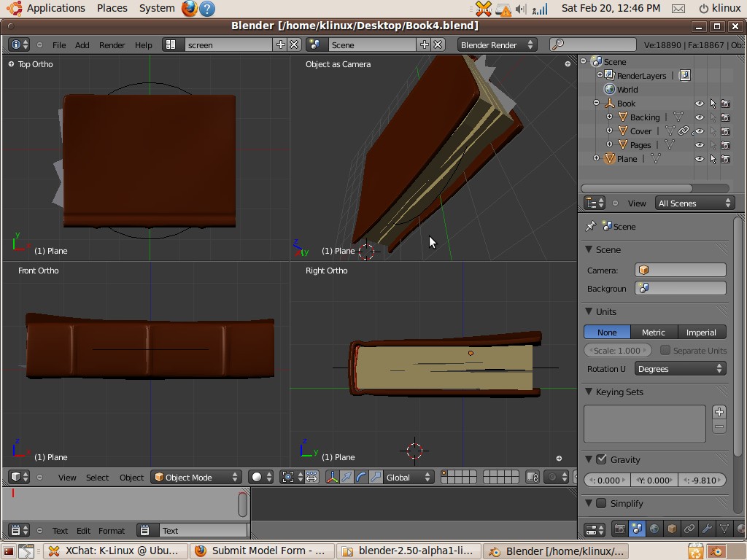Select the World properties globe icon
747x560 pixels.
(655, 530)
